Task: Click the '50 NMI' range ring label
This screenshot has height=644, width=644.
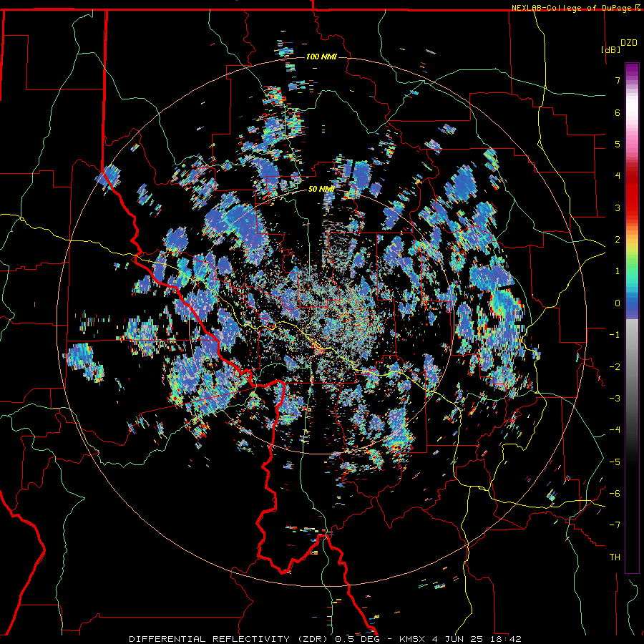Action: pos(321,189)
